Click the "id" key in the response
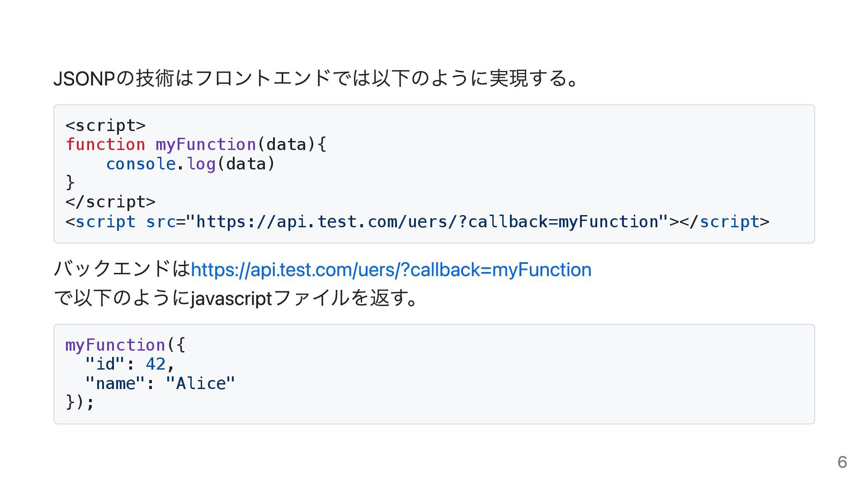Screen dimensions: 868x488 [x=105, y=364]
